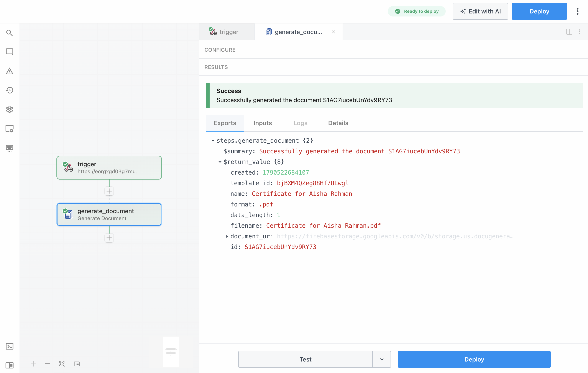Click the data_length value 1
The image size is (588, 373).
tap(279, 215)
